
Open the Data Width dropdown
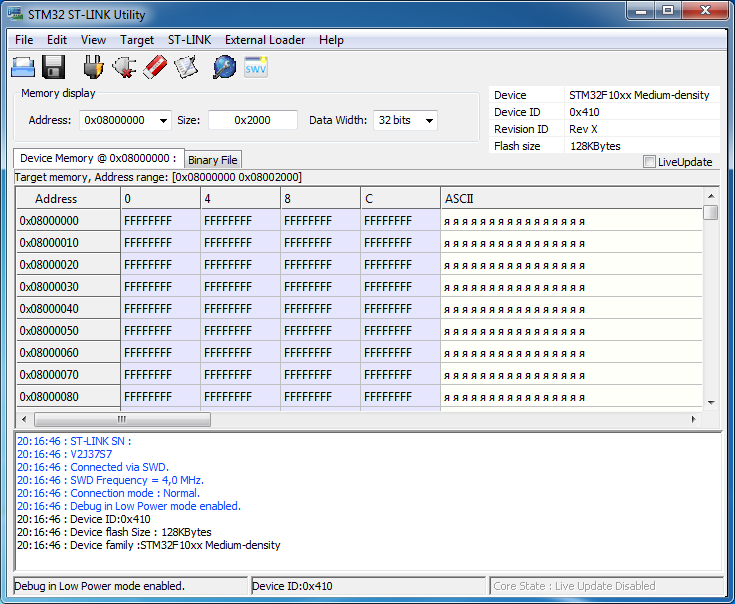click(x=429, y=120)
